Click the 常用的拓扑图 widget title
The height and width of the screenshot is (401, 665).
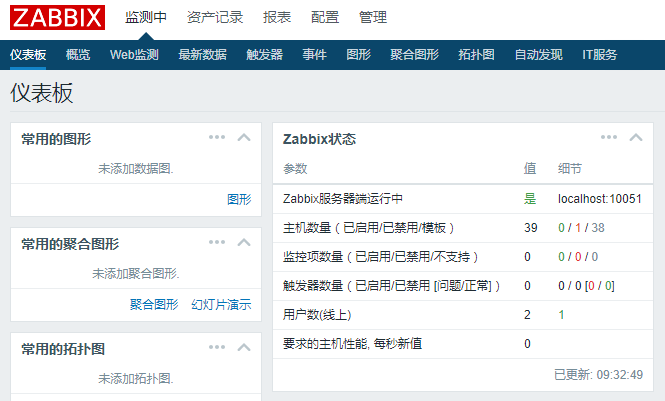[x=63, y=349]
